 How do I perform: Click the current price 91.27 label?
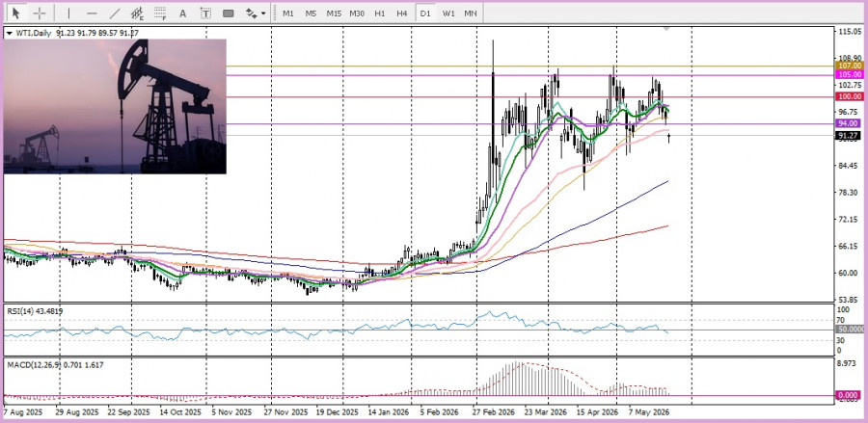(849, 135)
